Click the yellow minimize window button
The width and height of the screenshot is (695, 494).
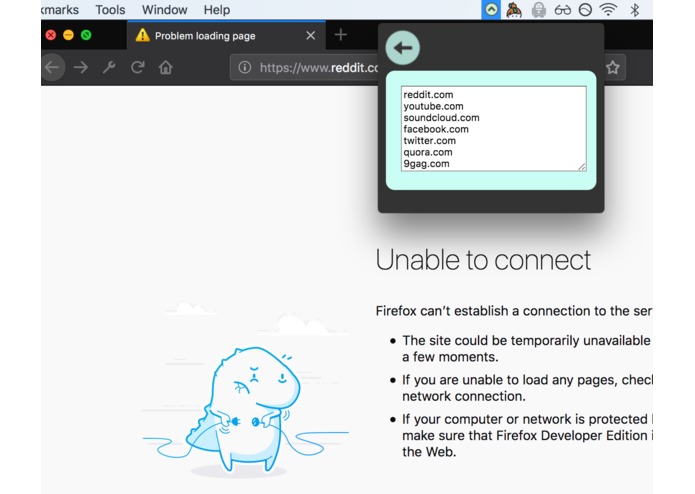68,35
